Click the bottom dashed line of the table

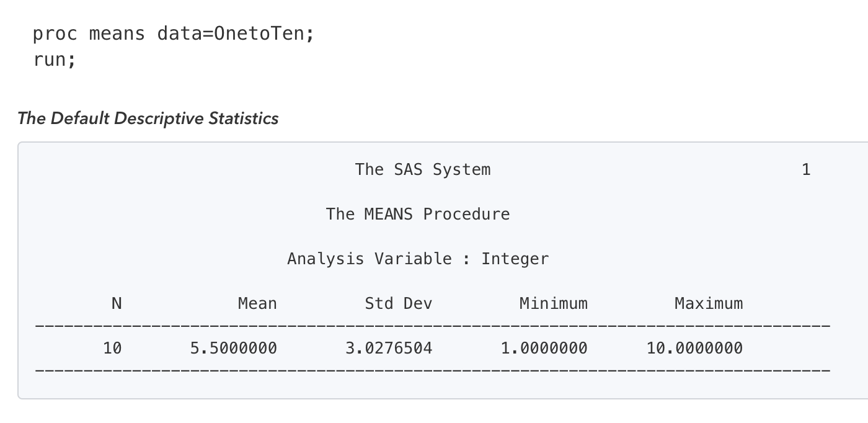[x=432, y=371]
